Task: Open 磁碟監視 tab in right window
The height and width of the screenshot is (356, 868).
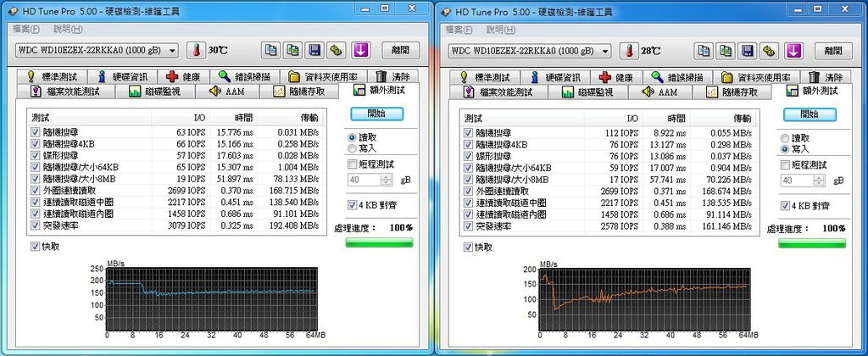Action: coord(588,92)
